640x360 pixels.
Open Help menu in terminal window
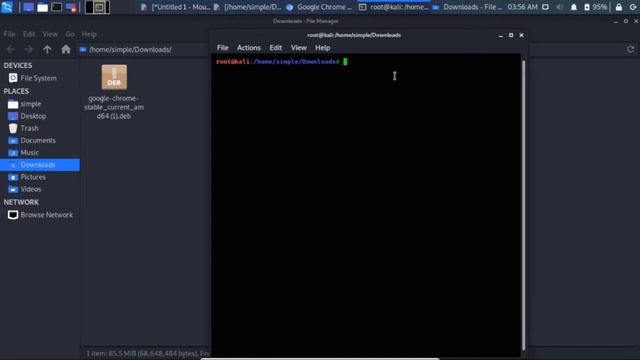[x=322, y=48]
